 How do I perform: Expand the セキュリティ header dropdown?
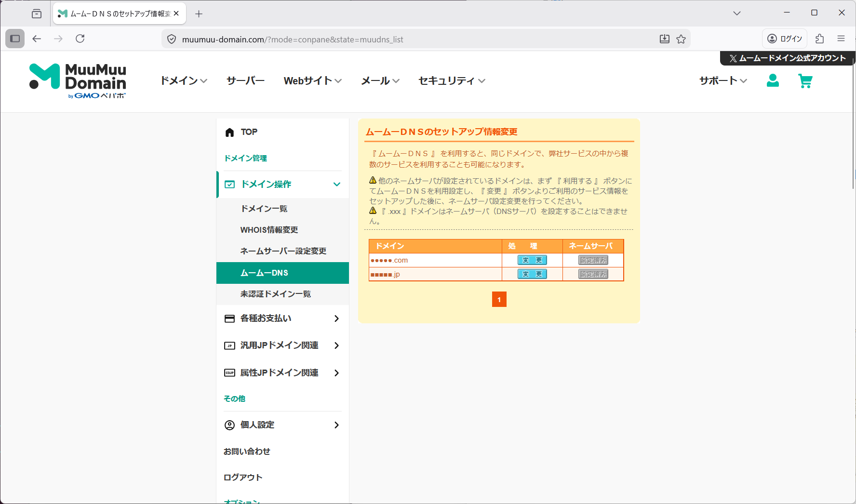pyautogui.click(x=452, y=81)
